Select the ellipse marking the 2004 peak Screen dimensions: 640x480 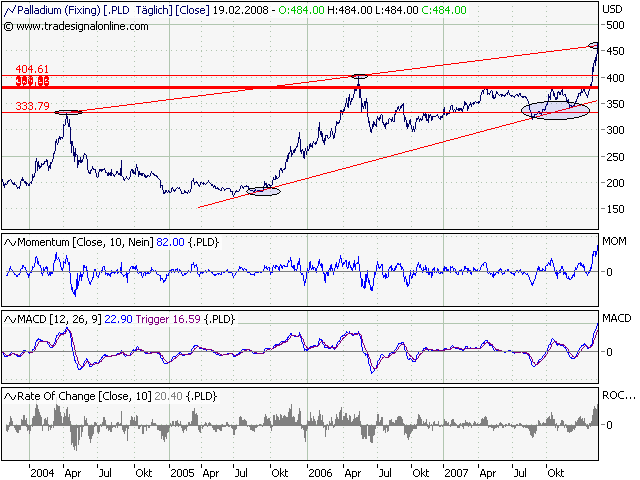(68, 112)
